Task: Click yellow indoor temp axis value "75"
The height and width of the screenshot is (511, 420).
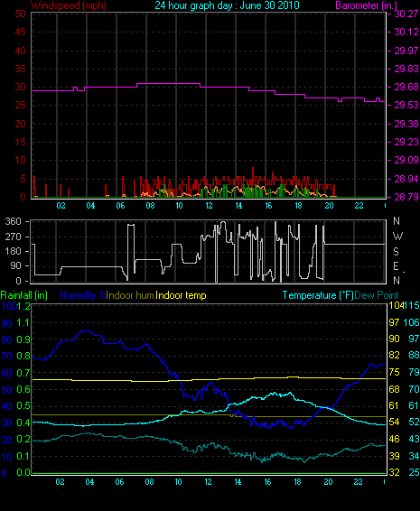Action: pos(394,372)
